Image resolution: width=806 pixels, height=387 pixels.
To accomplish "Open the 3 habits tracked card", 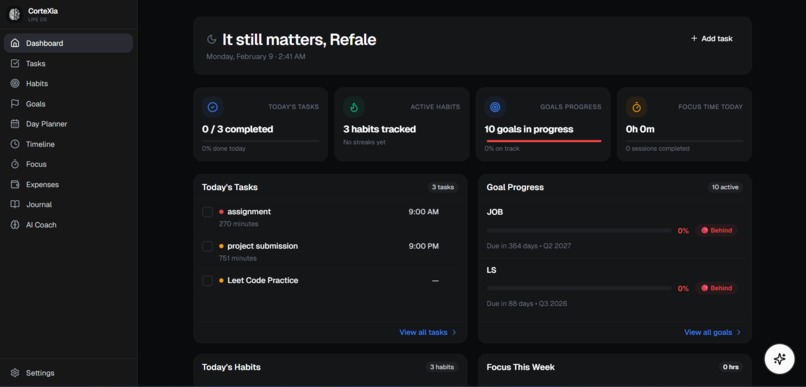I will coord(402,124).
